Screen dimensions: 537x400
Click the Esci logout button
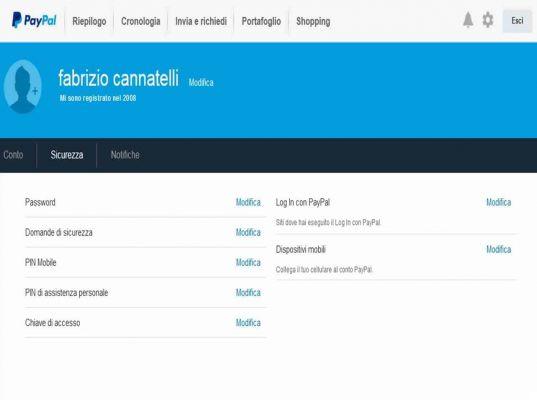517,21
